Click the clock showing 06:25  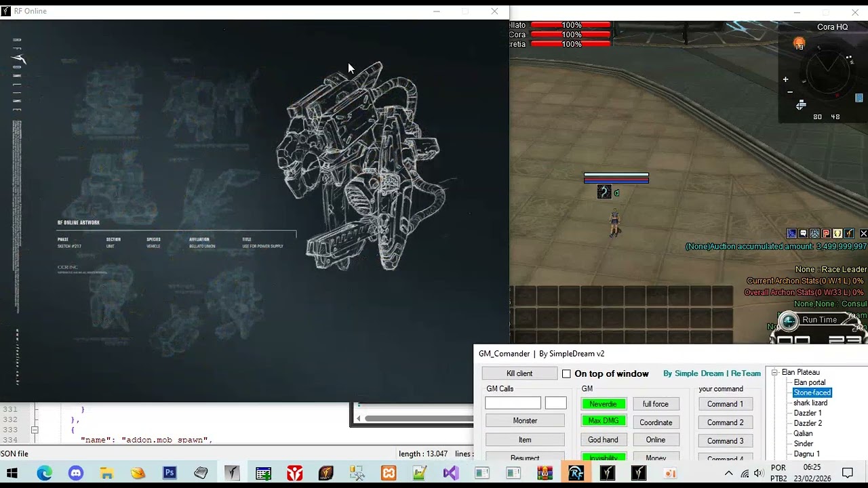tap(812, 468)
